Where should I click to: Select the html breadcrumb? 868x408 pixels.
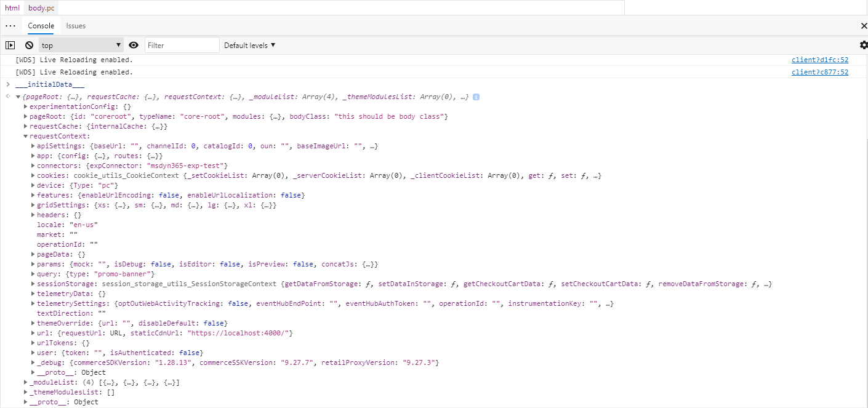pyautogui.click(x=12, y=8)
